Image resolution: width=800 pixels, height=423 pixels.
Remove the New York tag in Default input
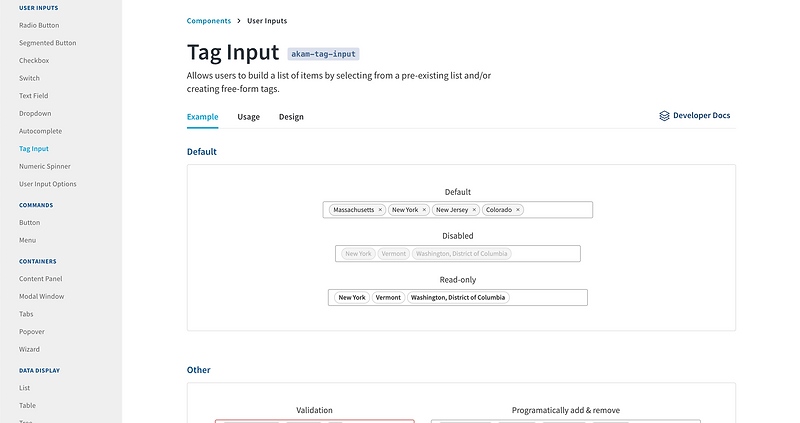pyautogui.click(x=424, y=210)
